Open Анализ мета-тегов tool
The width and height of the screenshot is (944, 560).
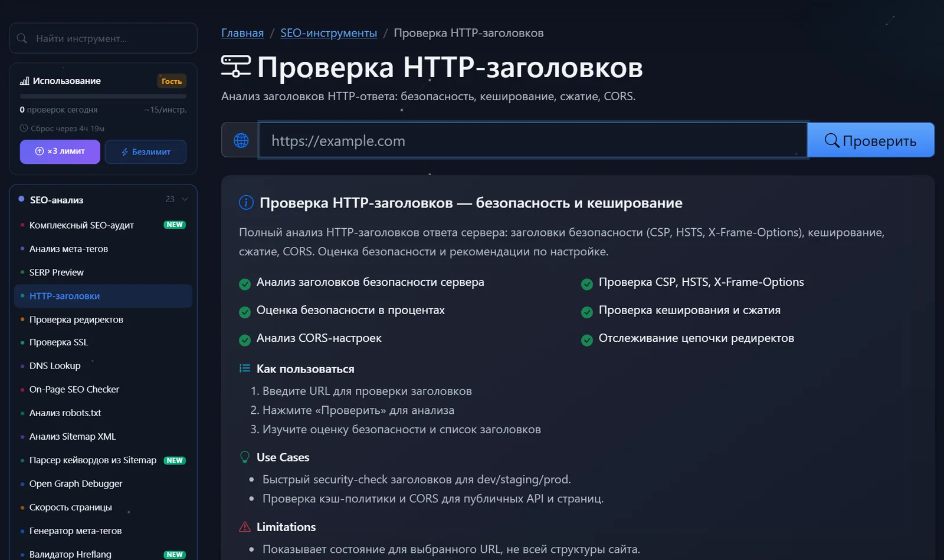(x=103, y=249)
